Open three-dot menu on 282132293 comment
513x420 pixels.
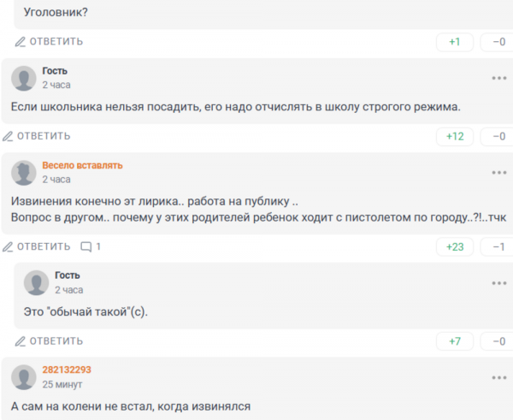pos(499,377)
